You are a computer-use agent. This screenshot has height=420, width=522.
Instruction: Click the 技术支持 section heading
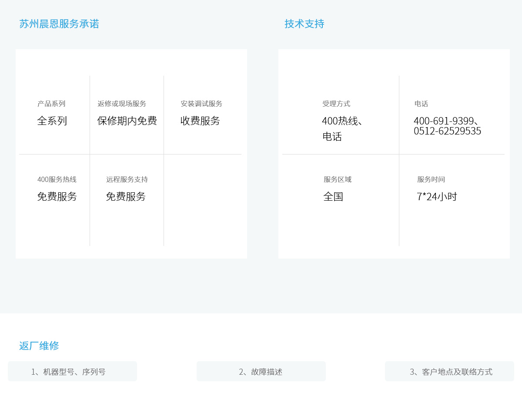[x=304, y=24]
